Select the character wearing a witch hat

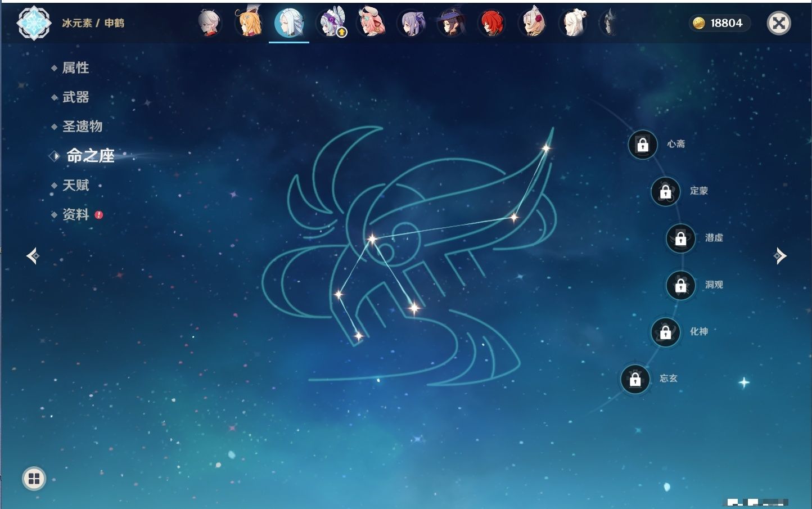(x=451, y=23)
